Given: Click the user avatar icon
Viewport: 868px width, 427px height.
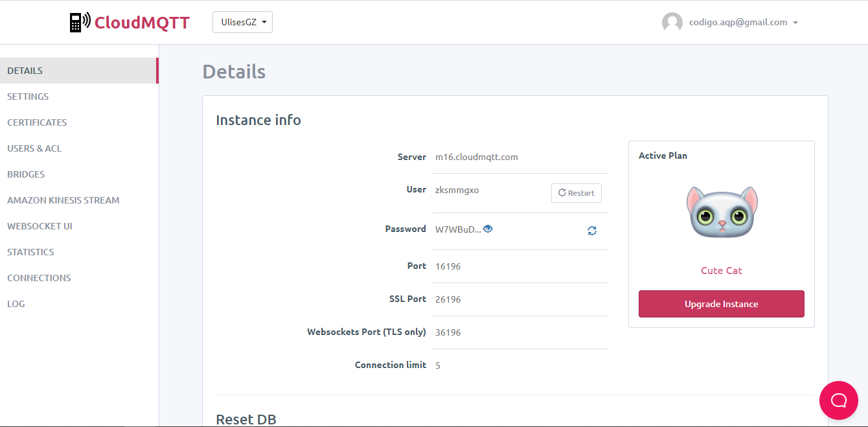Looking at the screenshot, I should (x=672, y=23).
